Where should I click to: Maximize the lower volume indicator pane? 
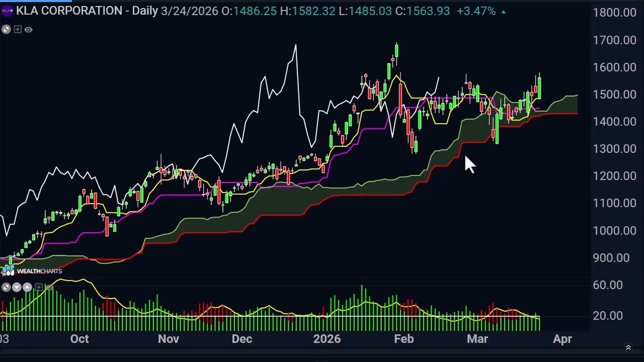[x=6, y=287]
